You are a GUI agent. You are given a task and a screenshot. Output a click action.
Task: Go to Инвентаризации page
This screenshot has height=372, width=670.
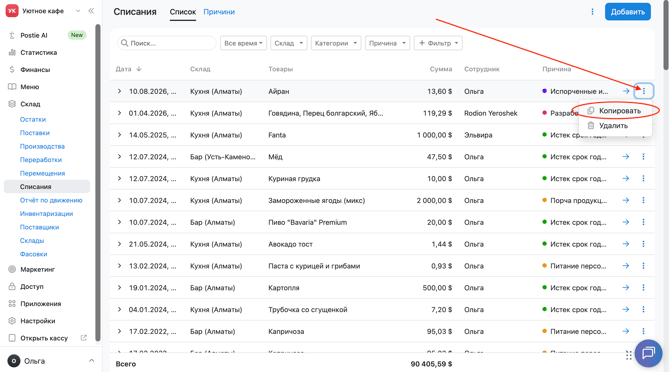[47, 214]
